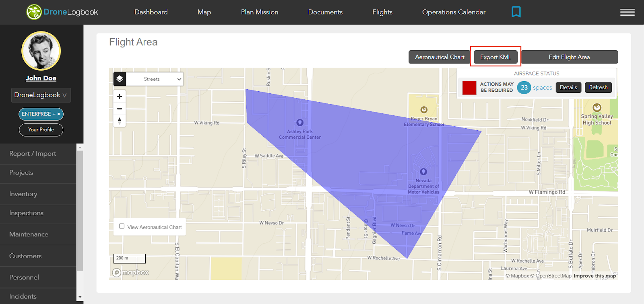
Task: Click John Doe's profile picture
Action: pos(41,51)
